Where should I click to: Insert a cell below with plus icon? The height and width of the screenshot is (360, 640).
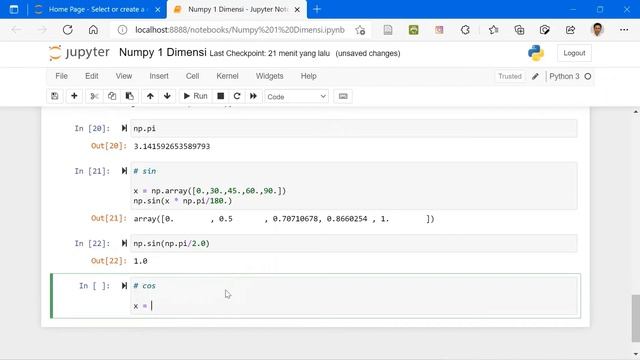tap(74, 96)
